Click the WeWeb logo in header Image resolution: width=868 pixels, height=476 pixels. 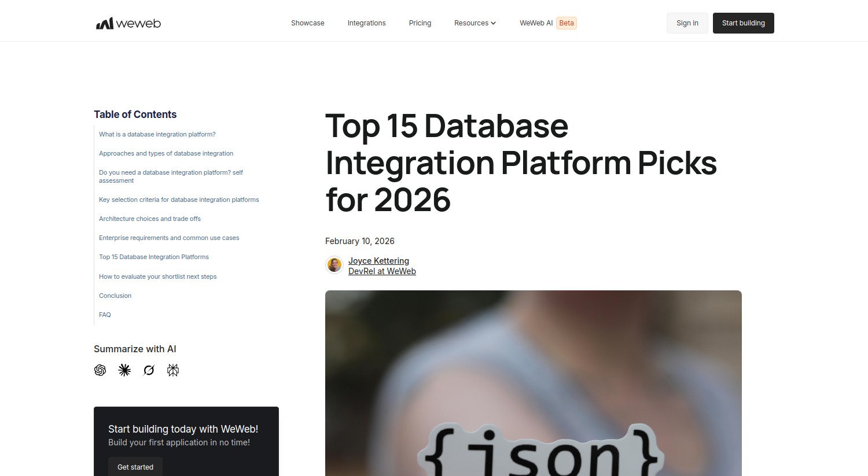(x=128, y=23)
